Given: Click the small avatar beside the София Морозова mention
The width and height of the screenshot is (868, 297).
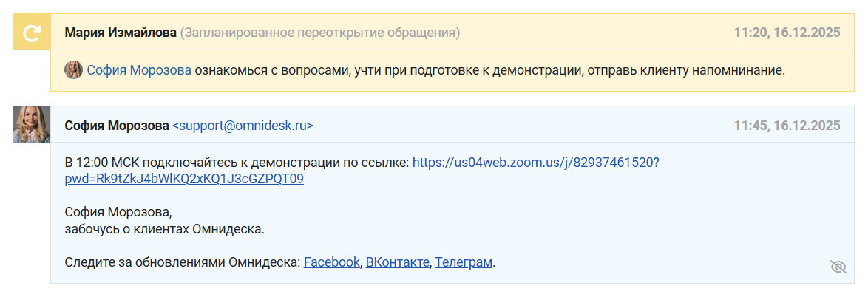Looking at the screenshot, I should click(x=73, y=70).
